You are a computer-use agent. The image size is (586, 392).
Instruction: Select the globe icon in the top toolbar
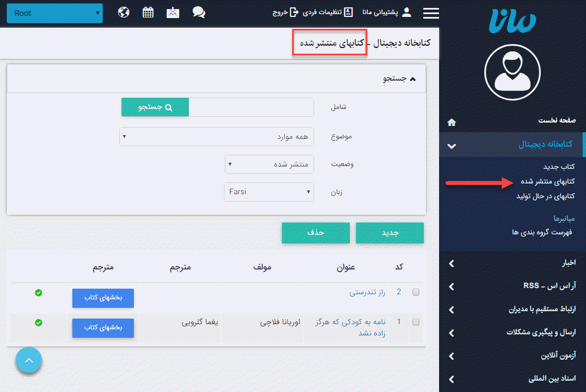123,11
